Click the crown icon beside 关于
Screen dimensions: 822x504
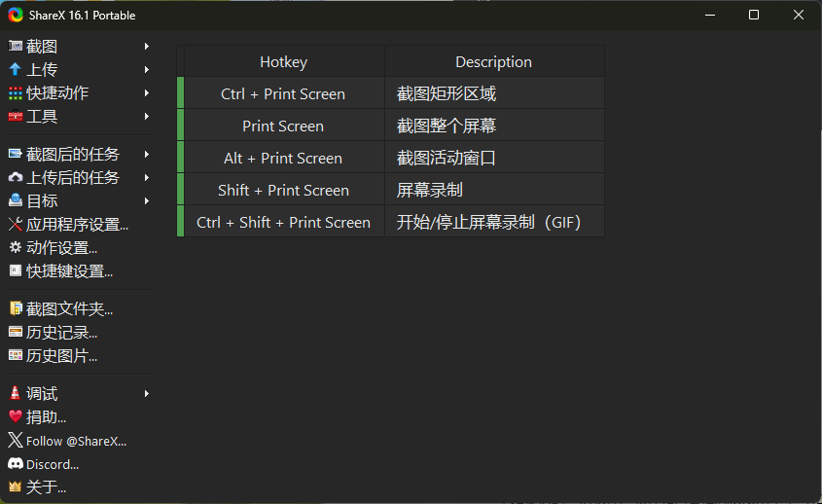pyautogui.click(x=15, y=487)
